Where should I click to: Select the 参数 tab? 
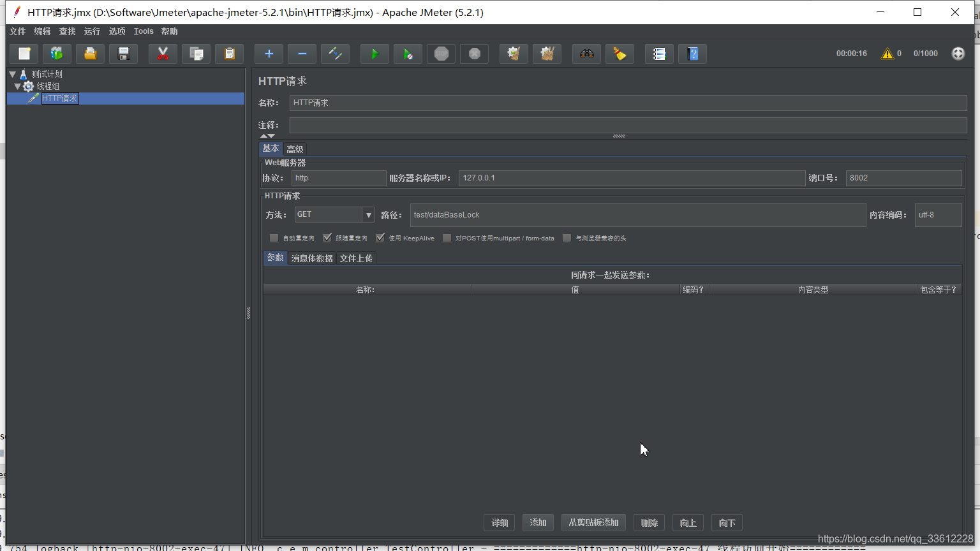coord(275,258)
